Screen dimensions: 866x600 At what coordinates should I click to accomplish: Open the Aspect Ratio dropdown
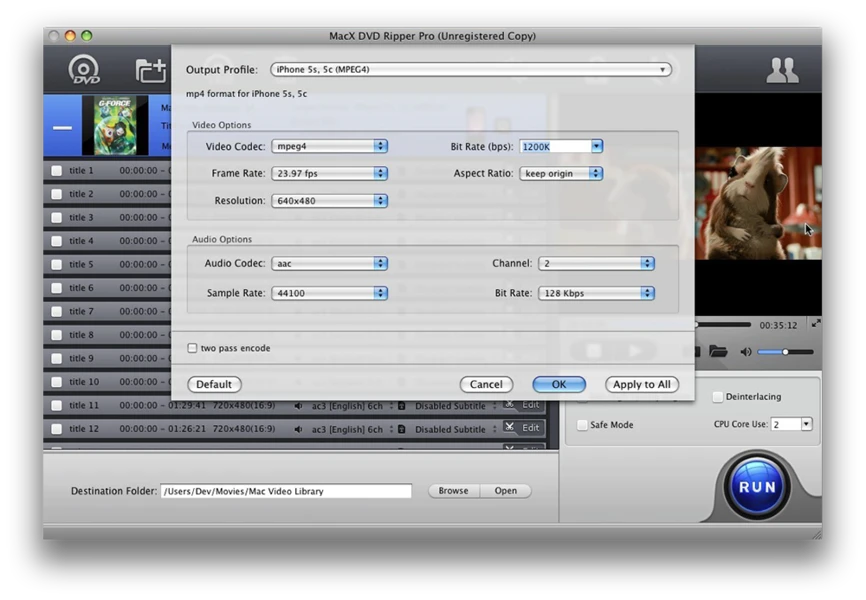tap(561, 173)
